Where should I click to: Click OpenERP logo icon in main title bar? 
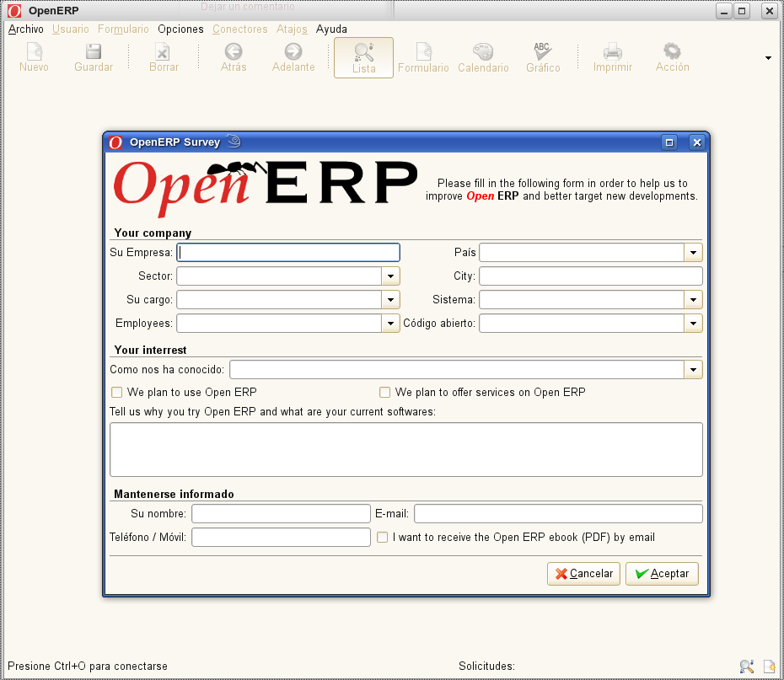tap(14, 10)
